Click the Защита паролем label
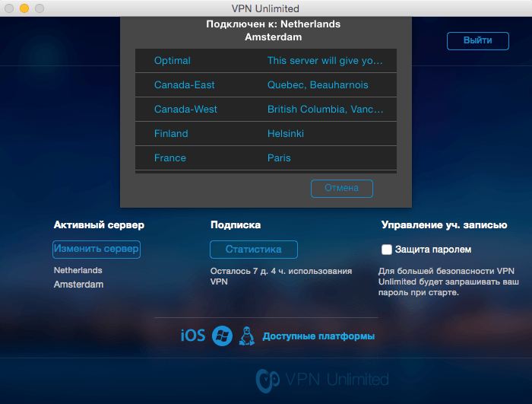The image size is (532, 404). [x=433, y=250]
